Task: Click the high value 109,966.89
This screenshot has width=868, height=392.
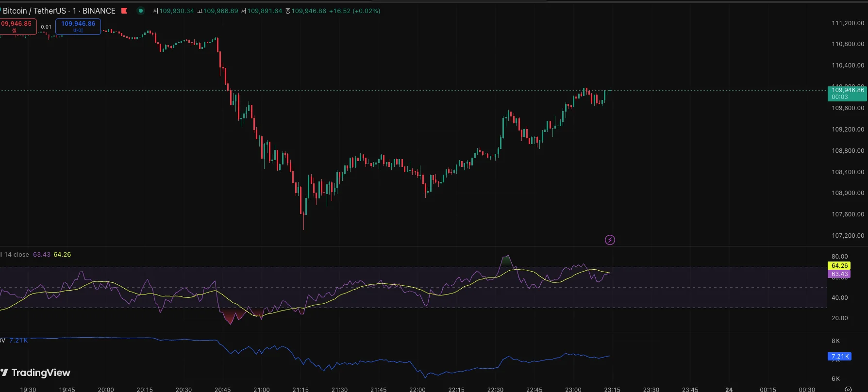Action: pos(221,11)
